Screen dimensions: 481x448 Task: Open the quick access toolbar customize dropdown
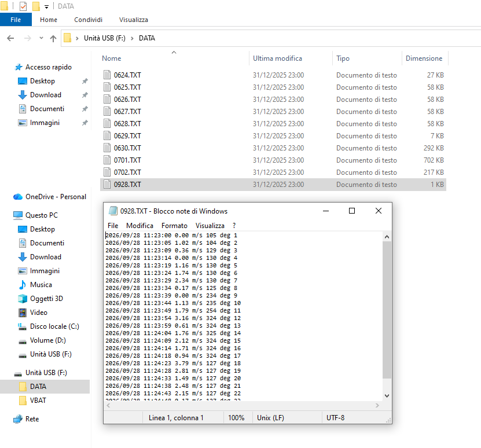(x=46, y=6)
